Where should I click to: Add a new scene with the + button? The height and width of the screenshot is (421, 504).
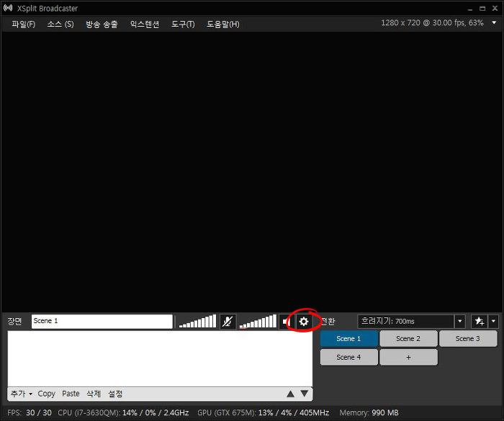tap(408, 357)
